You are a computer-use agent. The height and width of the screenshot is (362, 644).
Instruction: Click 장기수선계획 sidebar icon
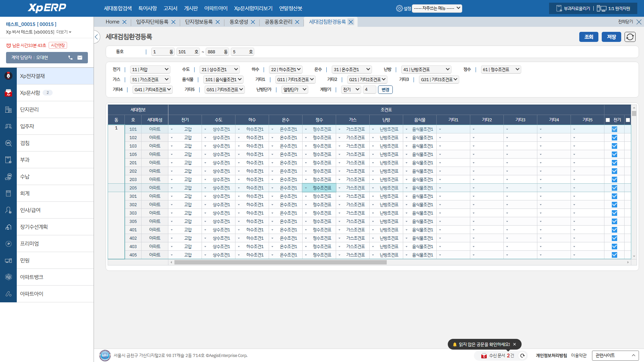pos(8,227)
